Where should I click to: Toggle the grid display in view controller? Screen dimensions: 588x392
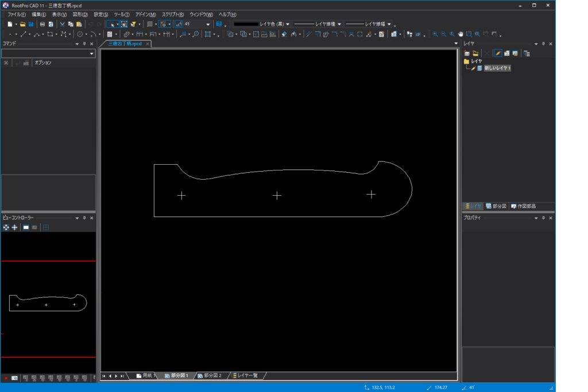[46, 227]
